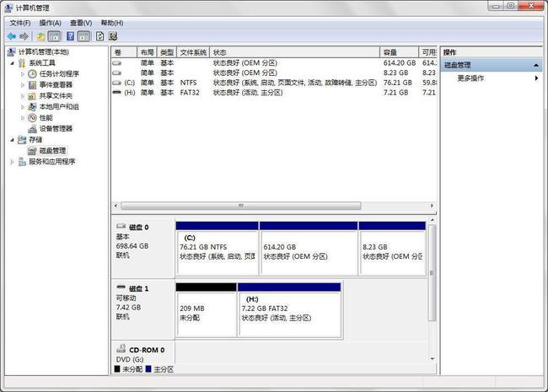Select 任务计划程序 in the tree
This screenshot has width=548, height=392.
click(x=59, y=73)
